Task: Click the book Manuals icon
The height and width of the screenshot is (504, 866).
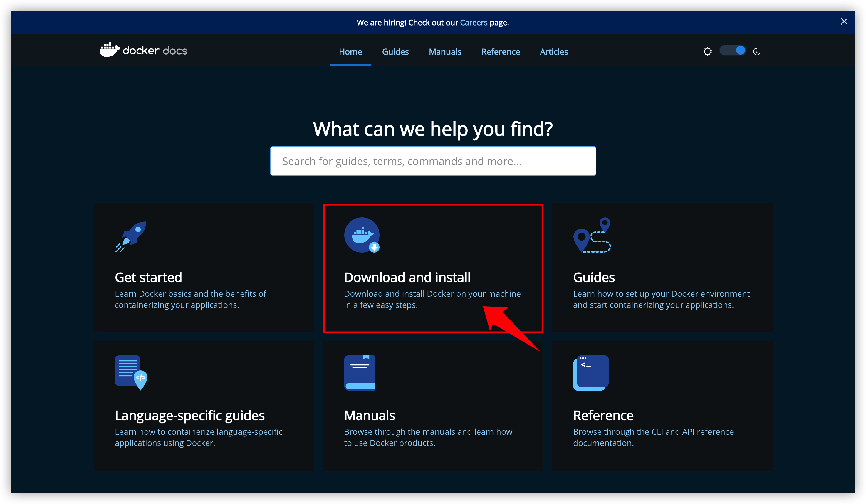Action: pyautogui.click(x=360, y=373)
